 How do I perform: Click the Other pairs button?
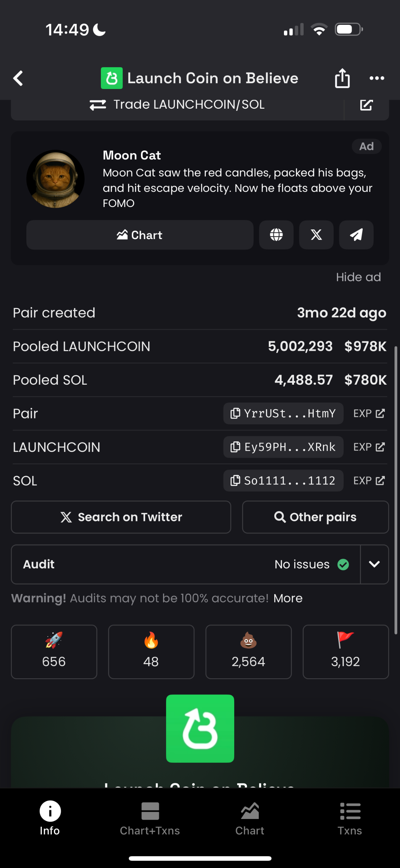(x=315, y=517)
